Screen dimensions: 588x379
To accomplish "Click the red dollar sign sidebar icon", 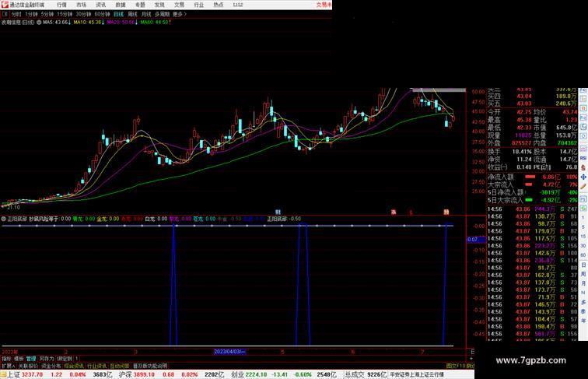I will click(583, 167).
